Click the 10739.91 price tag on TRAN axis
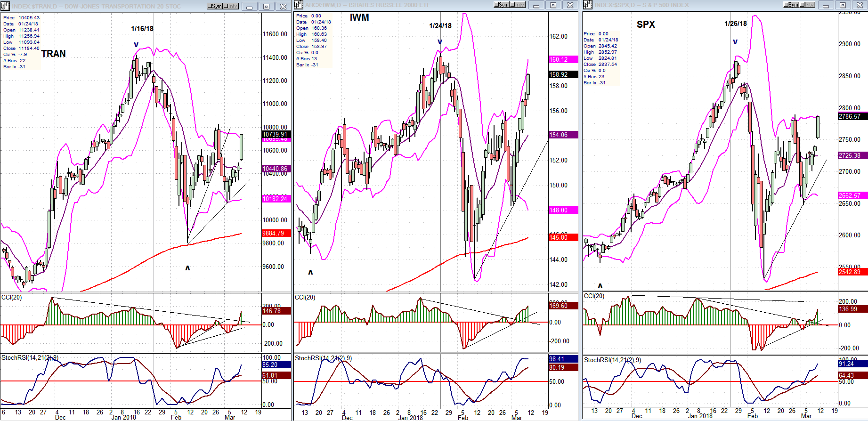868x421 pixels. (276, 134)
